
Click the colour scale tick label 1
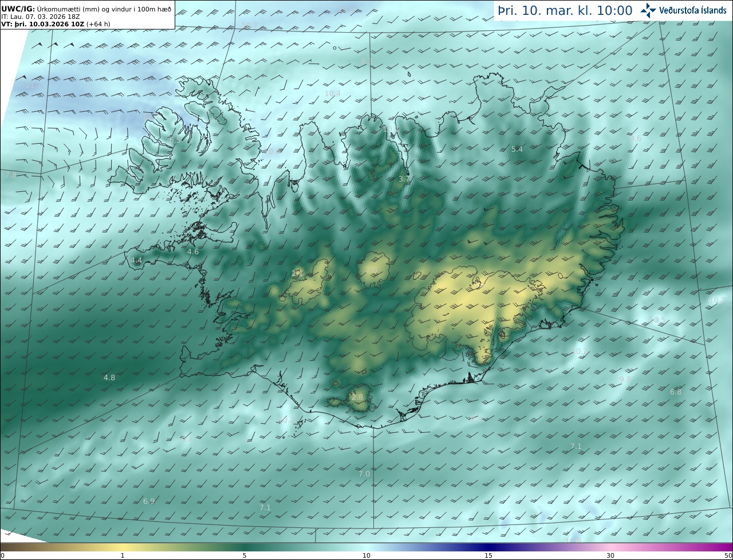click(123, 555)
